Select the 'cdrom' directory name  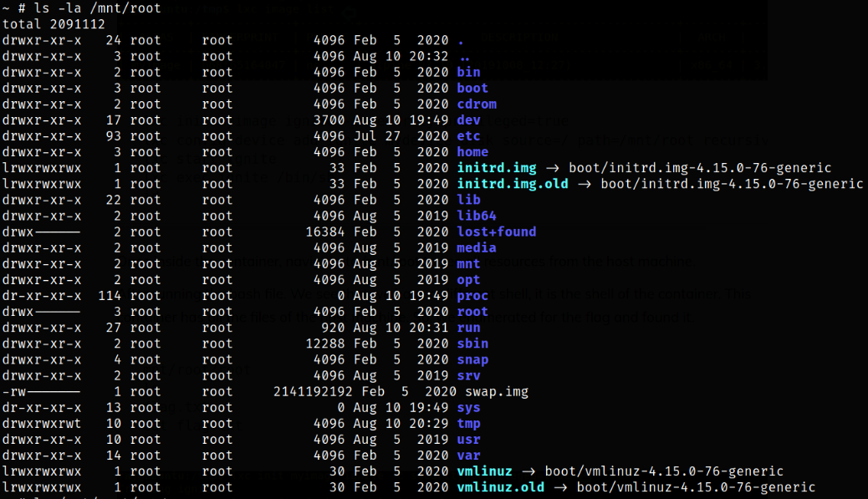pyautogui.click(x=477, y=104)
